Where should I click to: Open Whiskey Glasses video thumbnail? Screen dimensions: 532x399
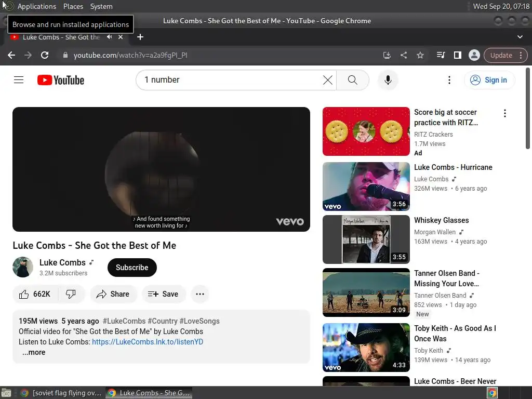pos(366,239)
